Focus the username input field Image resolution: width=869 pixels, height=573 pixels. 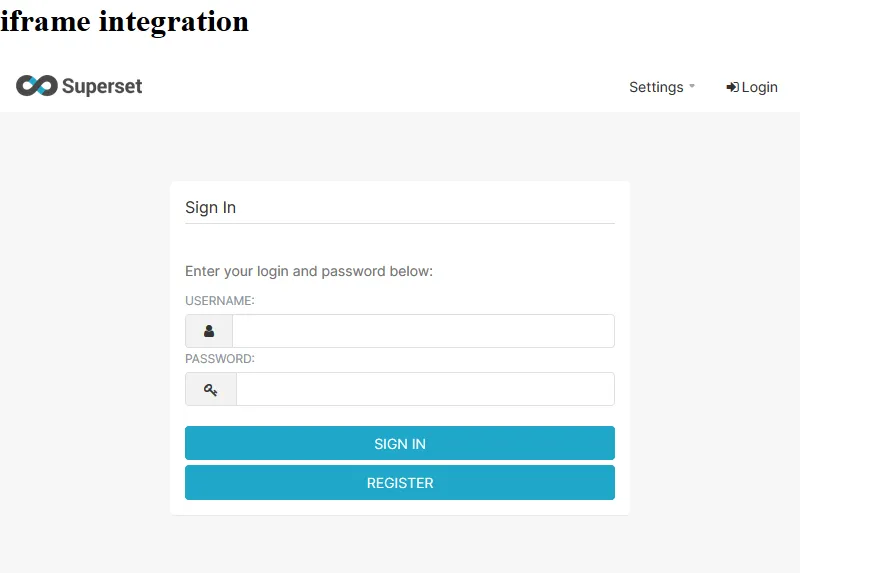coord(423,331)
